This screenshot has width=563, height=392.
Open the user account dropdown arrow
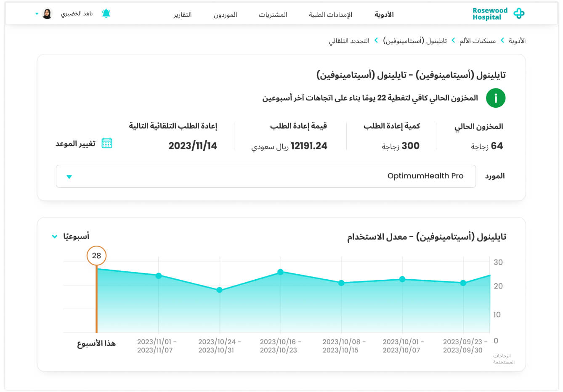[x=37, y=14]
